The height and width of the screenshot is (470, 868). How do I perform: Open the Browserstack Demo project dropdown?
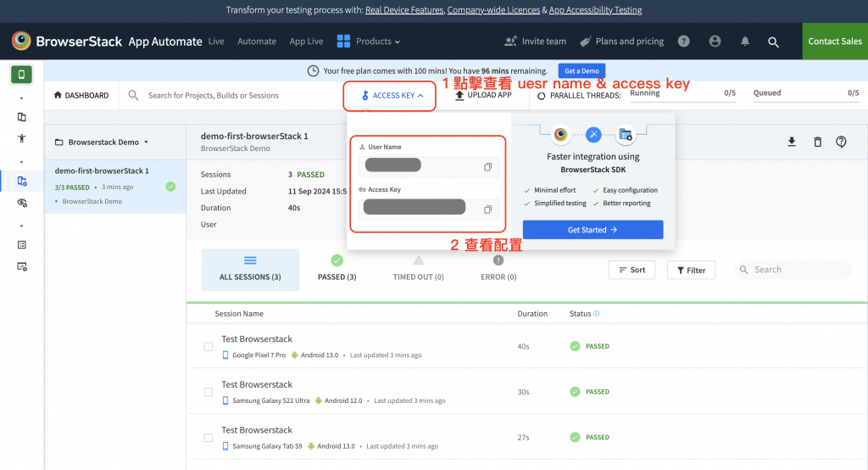(102, 142)
